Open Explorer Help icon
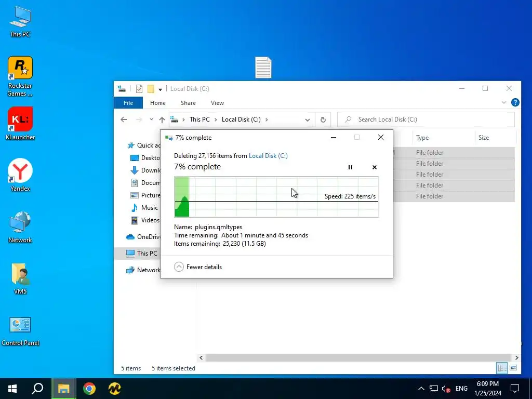 pos(515,102)
